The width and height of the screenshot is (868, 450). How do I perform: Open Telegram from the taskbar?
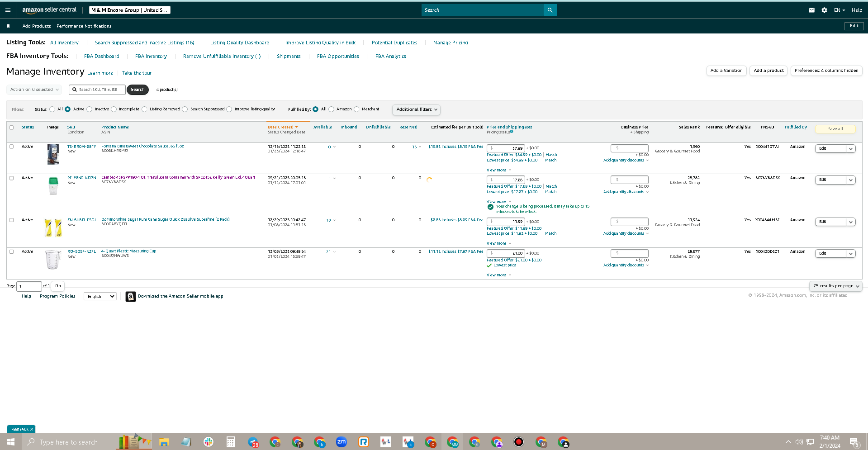tap(253, 442)
